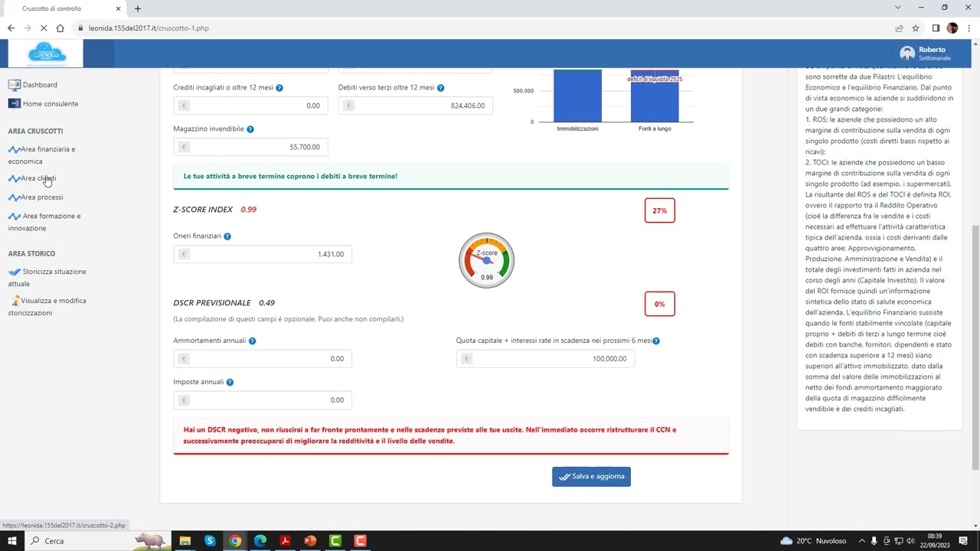
Task: Click the Imposte annuali amount field
Action: tap(268, 400)
